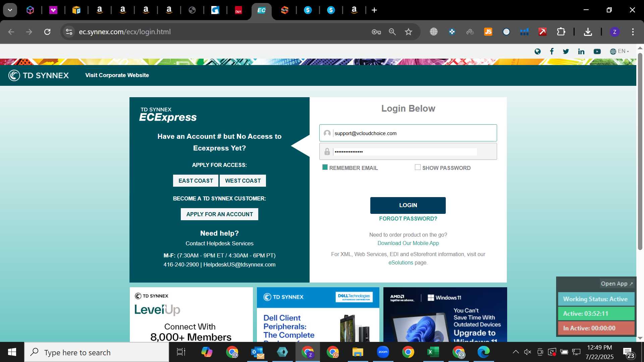Open site information icon in address bar

click(x=69, y=32)
